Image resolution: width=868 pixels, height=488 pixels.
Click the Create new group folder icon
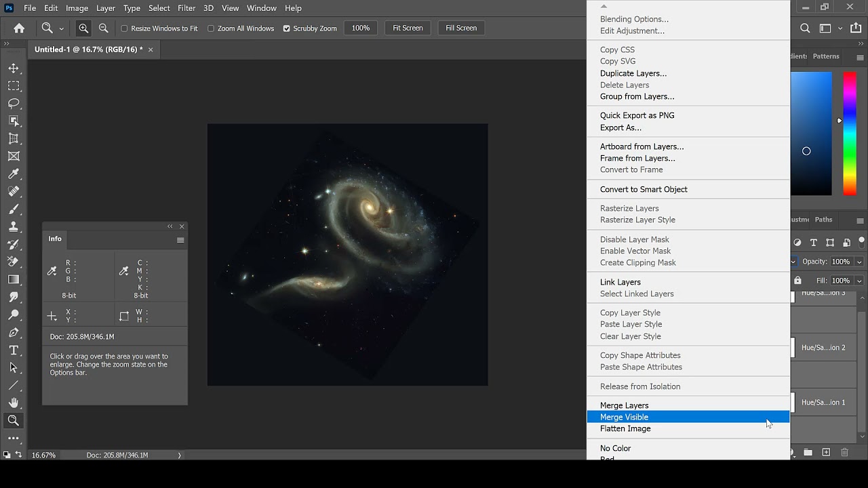(808, 452)
